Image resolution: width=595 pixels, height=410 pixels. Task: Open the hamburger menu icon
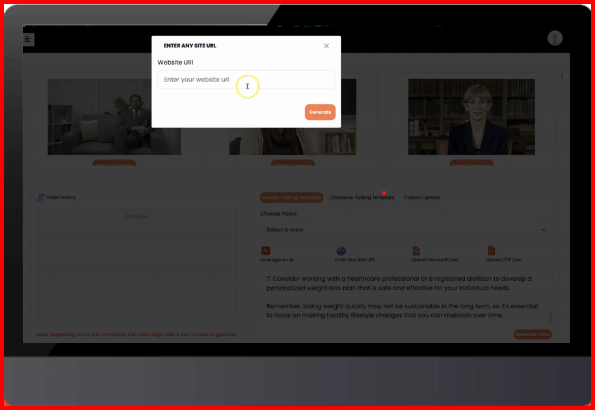[28, 39]
